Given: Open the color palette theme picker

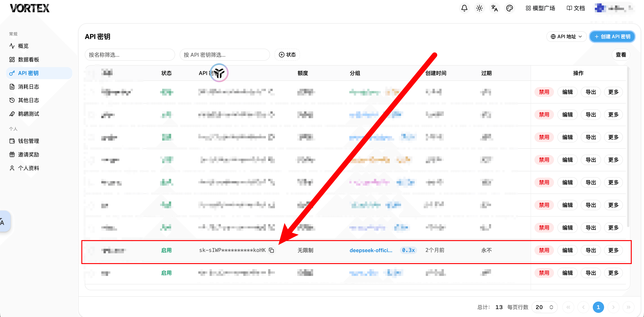Looking at the screenshot, I should point(510,8).
